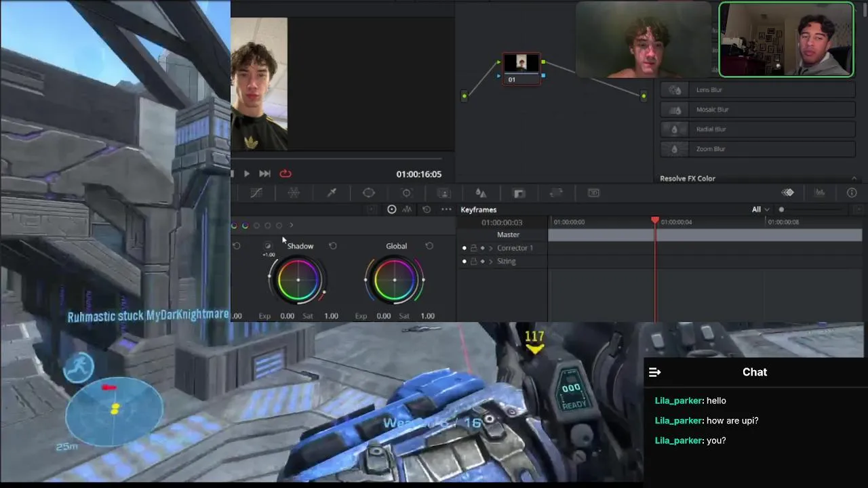Advance wheel pages with the chevron arrow
The width and height of the screenshot is (868, 488).
point(291,225)
